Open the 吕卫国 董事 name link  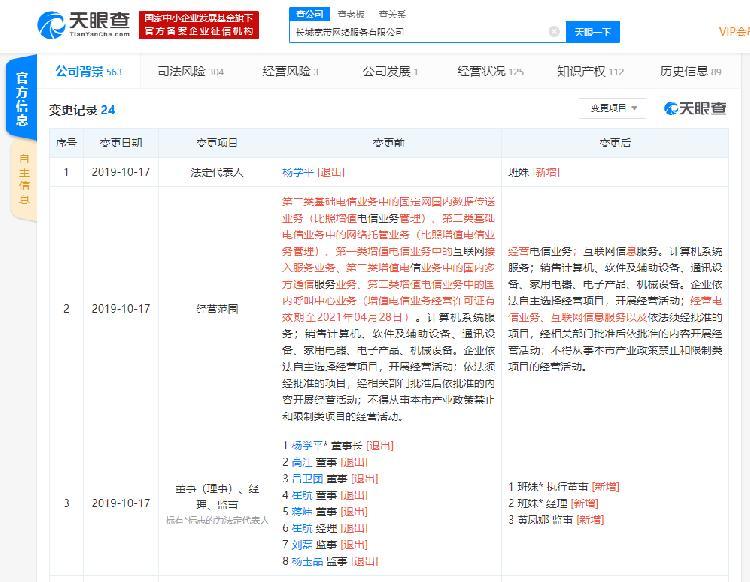pos(307,479)
